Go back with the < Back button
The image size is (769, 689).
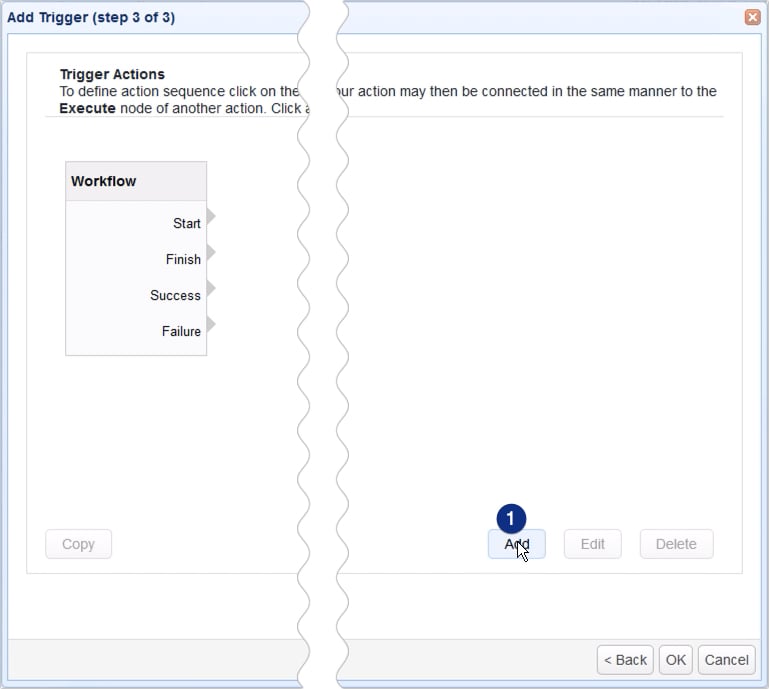(x=625, y=660)
